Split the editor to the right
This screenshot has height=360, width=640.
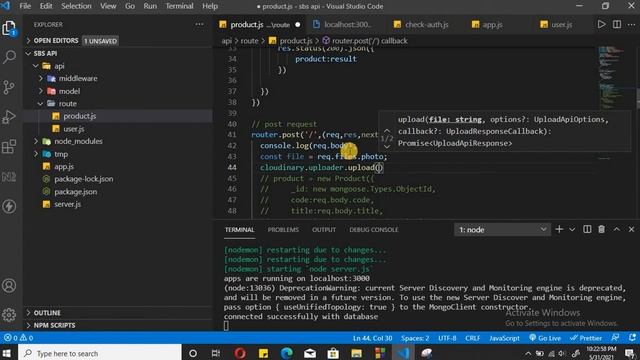tap(617, 24)
